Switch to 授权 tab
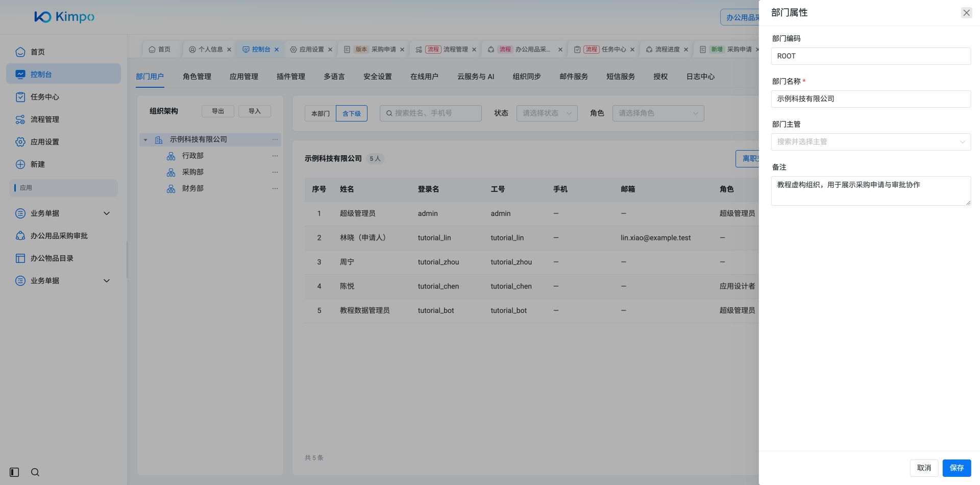 click(660, 77)
